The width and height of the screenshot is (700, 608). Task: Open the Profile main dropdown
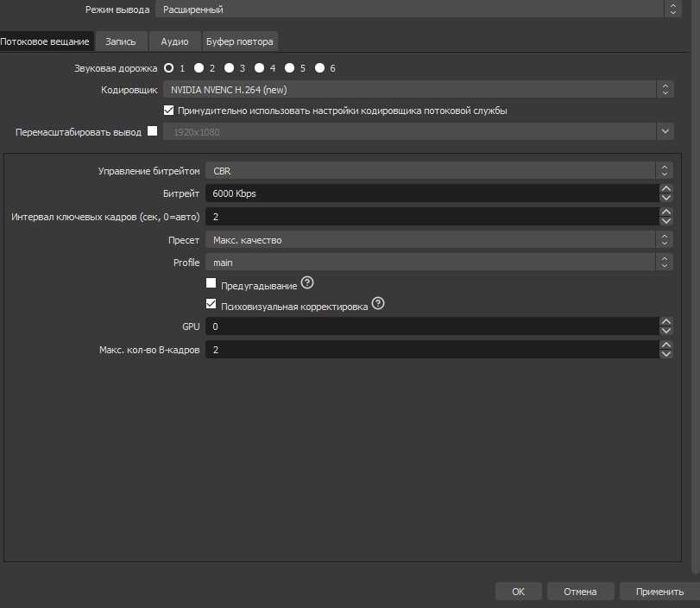pyautogui.click(x=438, y=262)
